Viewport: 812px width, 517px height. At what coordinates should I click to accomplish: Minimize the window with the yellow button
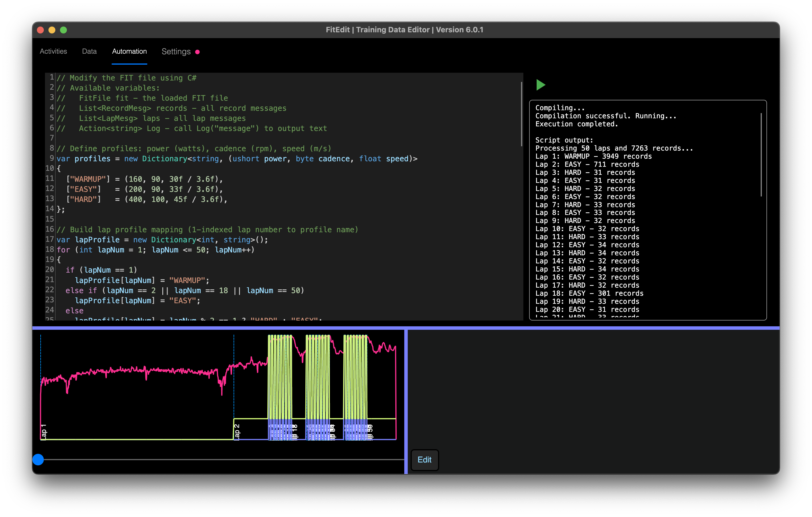tap(52, 30)
